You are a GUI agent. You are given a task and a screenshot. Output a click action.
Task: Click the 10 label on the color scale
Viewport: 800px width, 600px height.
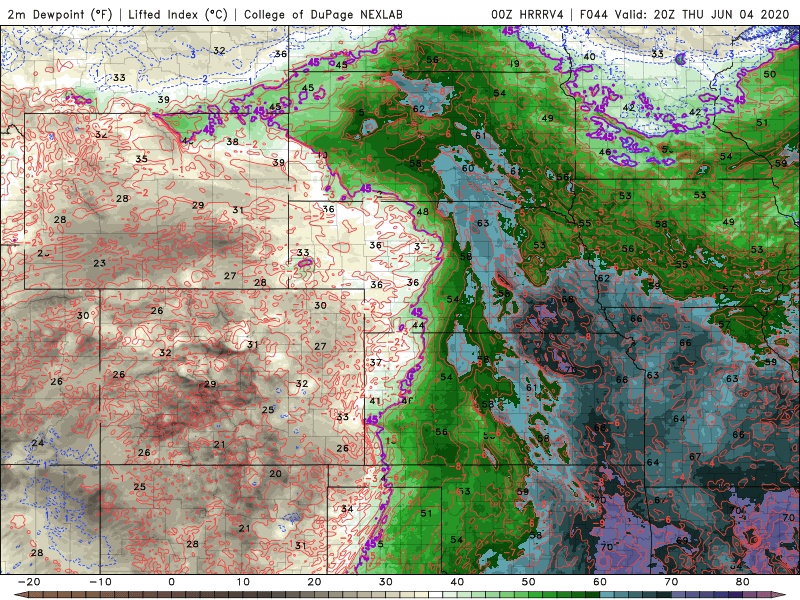(243, 582)
